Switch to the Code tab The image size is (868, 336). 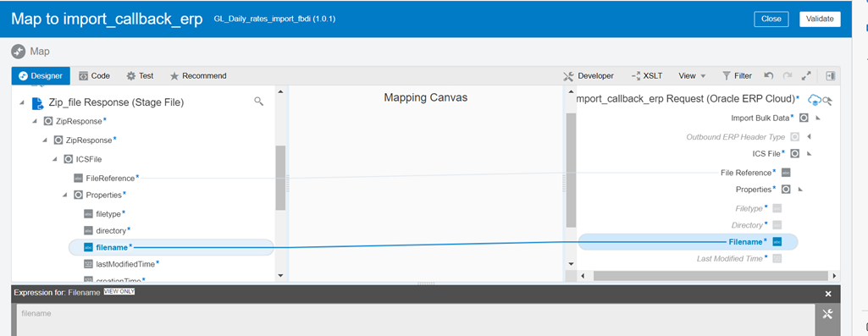tap(94, 76)
